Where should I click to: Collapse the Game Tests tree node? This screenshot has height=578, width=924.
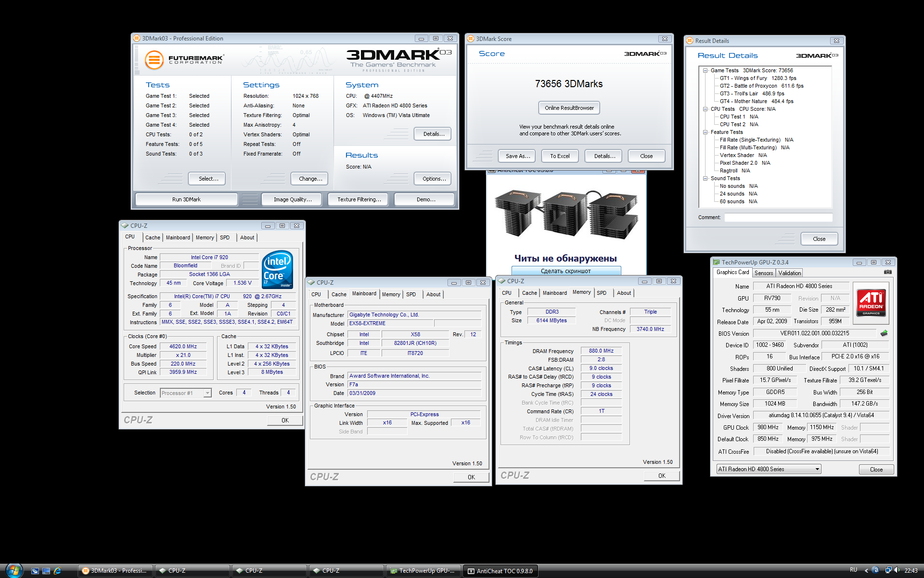[706, 70]
